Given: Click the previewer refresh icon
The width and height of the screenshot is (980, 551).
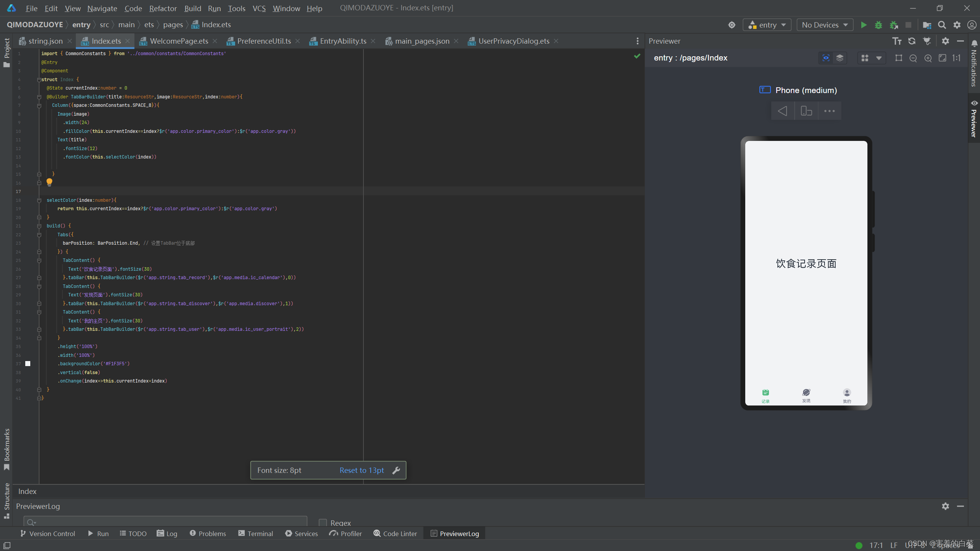Looking at the screenshot, I should [x=912, y=41].
